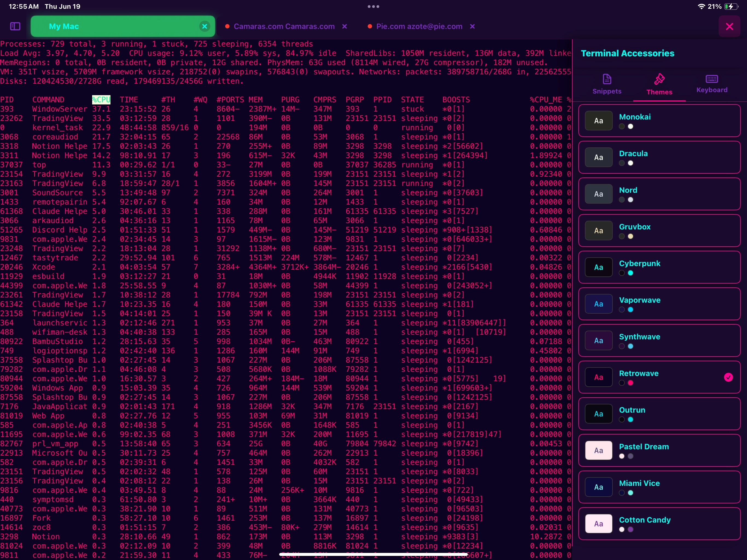Open the Snippets tab
This screenshot has width=747, height=560.
pos(607,84)
